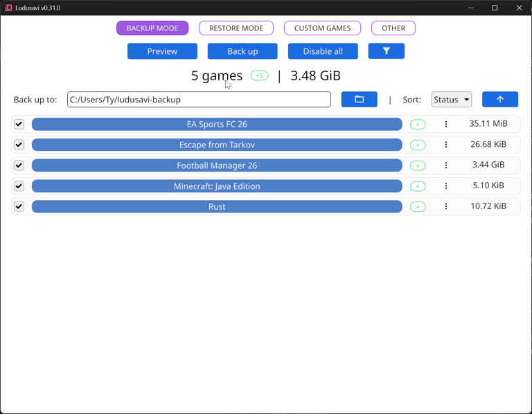The height and width of the screenshot is (414, 532).
Task: Maximize the Ludusavi window
Action: pos(495,8)
